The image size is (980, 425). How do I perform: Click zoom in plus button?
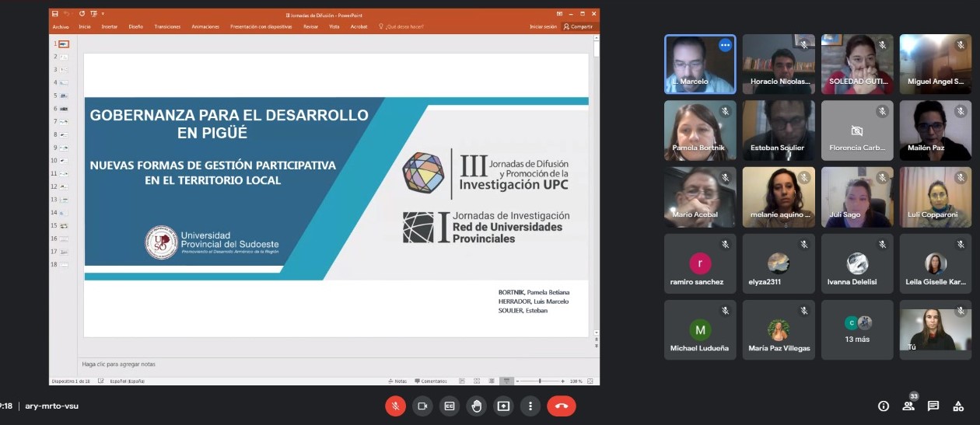pyautogui.click(x=562, y=381)
